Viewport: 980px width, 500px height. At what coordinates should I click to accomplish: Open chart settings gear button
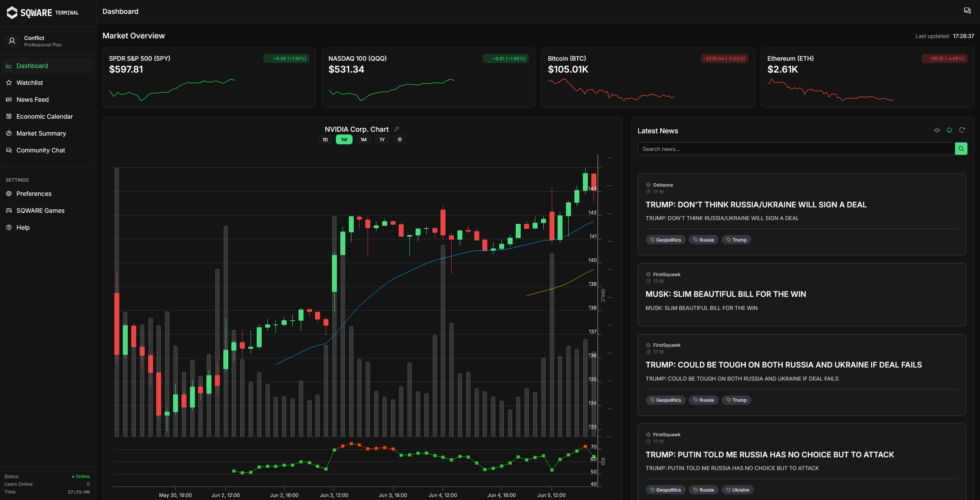tap(400, 139)
